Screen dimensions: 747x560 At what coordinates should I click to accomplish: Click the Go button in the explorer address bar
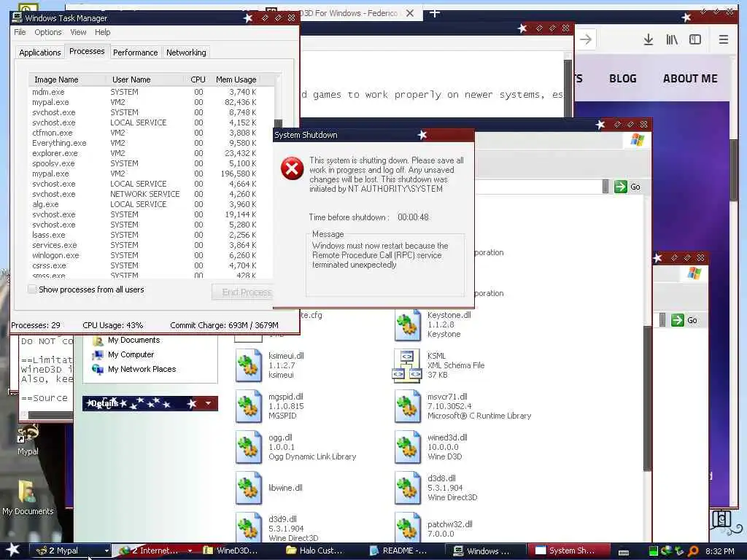click(627, 187)
